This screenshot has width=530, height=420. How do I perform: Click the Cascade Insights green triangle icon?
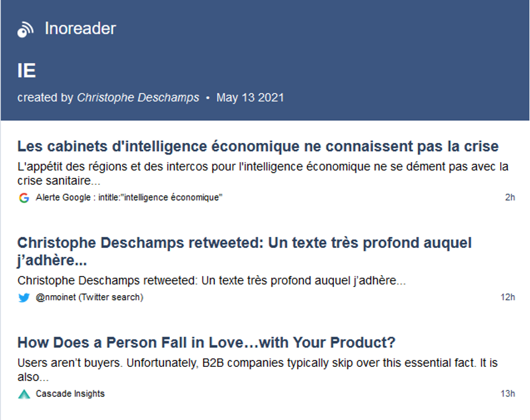click(24, 394)
